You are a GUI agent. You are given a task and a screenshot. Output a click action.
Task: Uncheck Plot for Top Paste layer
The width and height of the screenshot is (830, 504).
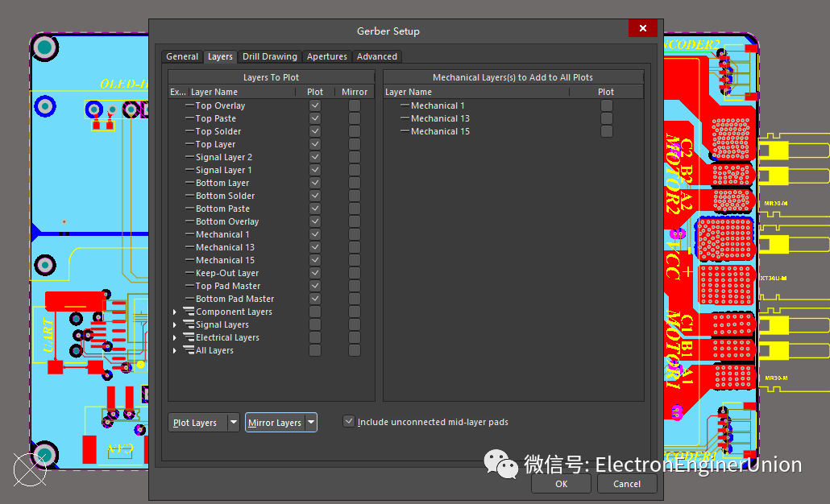coord(315,118)
